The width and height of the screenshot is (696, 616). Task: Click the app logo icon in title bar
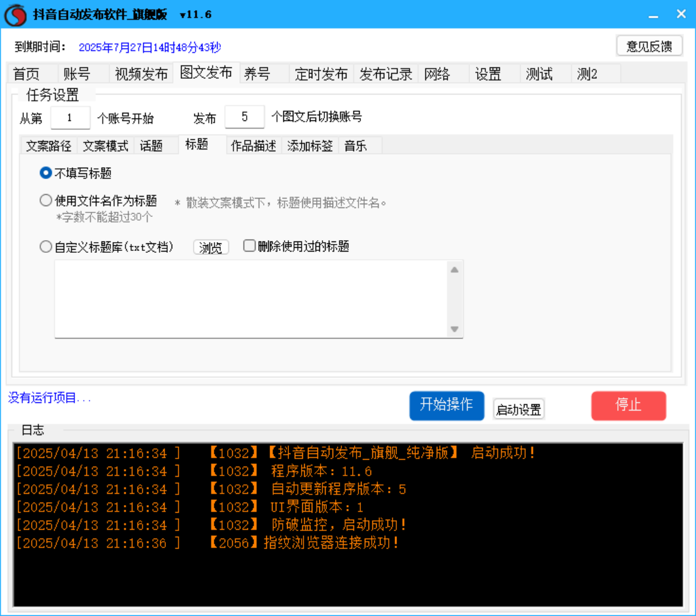(x=16, y=15)
